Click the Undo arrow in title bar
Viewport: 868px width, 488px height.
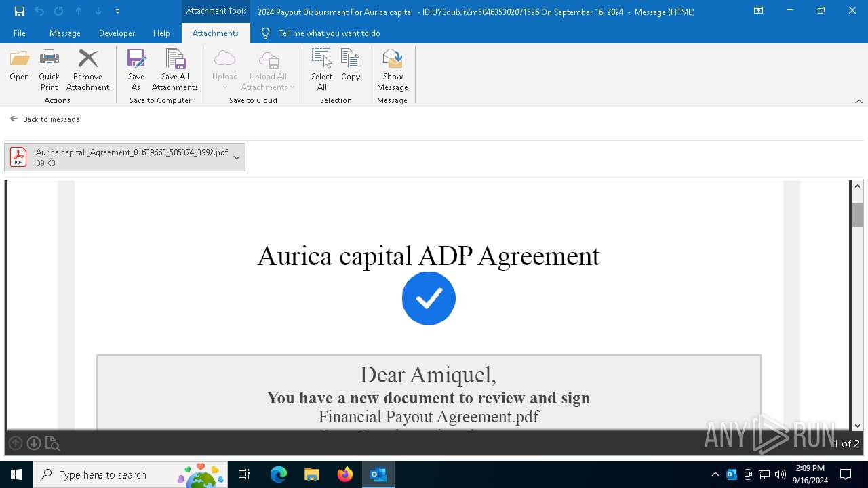click(39, 12)
